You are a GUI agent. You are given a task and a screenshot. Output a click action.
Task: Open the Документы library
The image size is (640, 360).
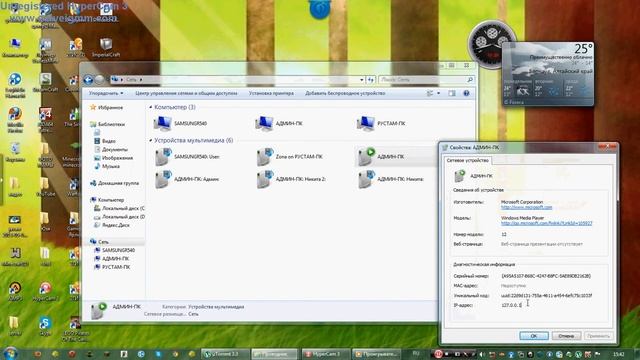point(111,149)
